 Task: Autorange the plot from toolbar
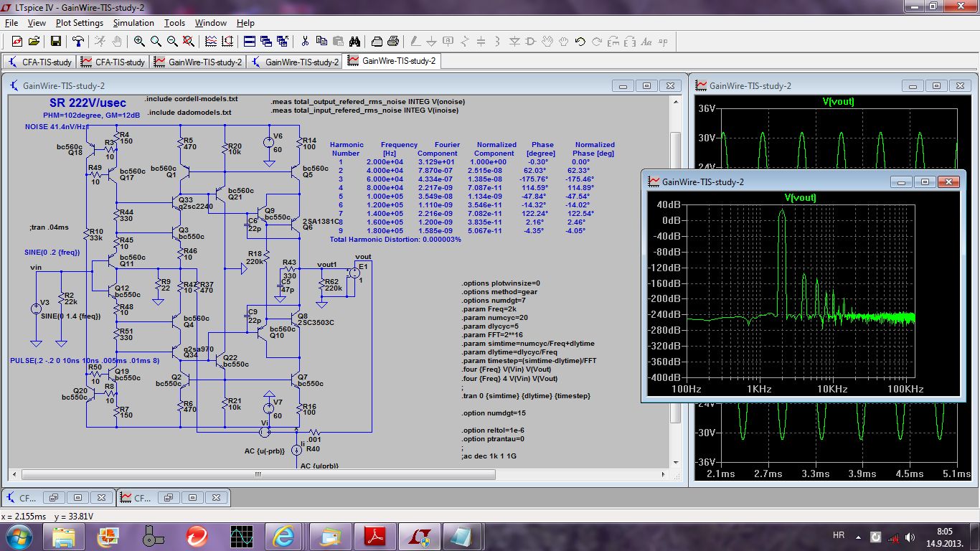pos(210,42)
